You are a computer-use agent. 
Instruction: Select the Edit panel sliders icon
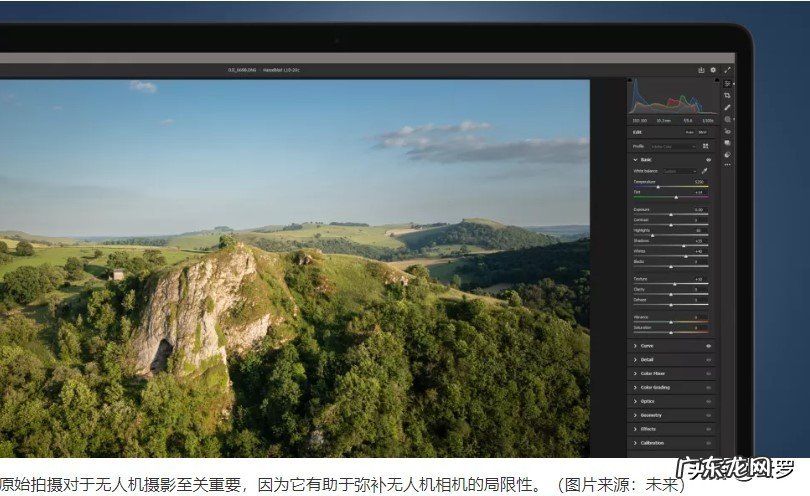tap(727, 84)
